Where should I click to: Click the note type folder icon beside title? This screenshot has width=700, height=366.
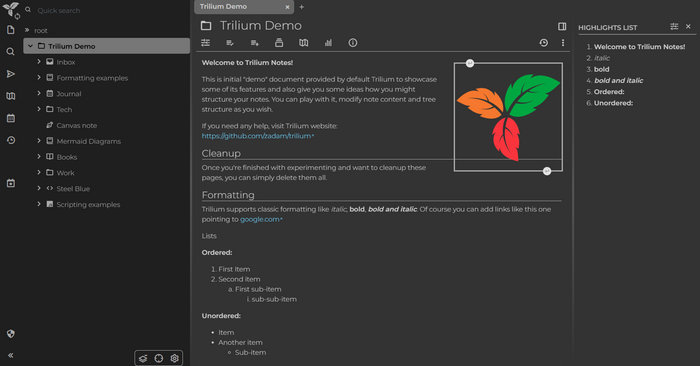pyautogui.click(x=206, y=26)
